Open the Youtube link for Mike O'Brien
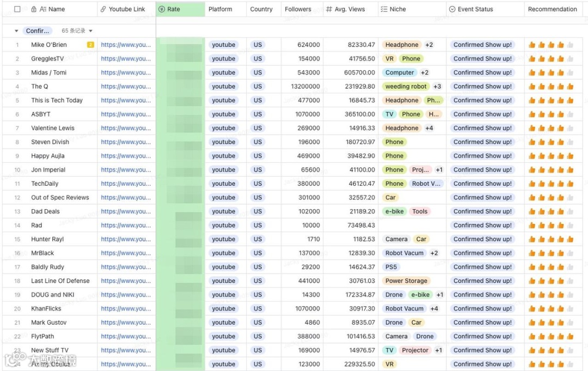This screenshot has height=371, width=588. pyautogui.click(x=126, y=45)
